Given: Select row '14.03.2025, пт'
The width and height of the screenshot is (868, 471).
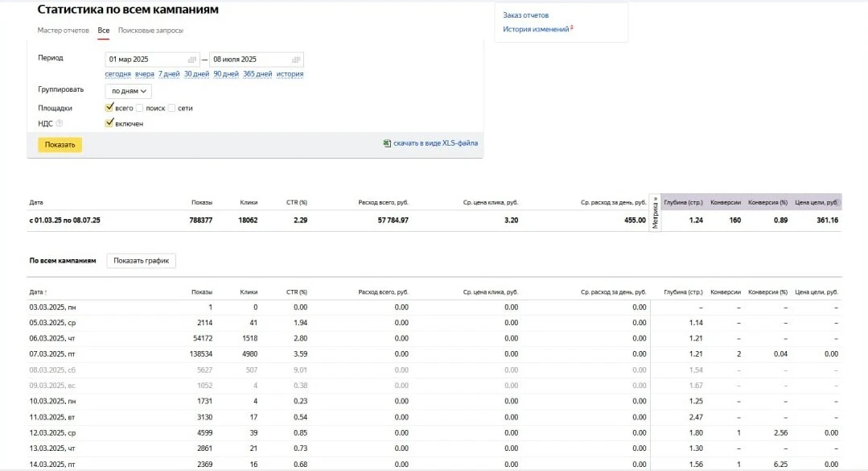Looking at the screenshot, I should [435, 464].
